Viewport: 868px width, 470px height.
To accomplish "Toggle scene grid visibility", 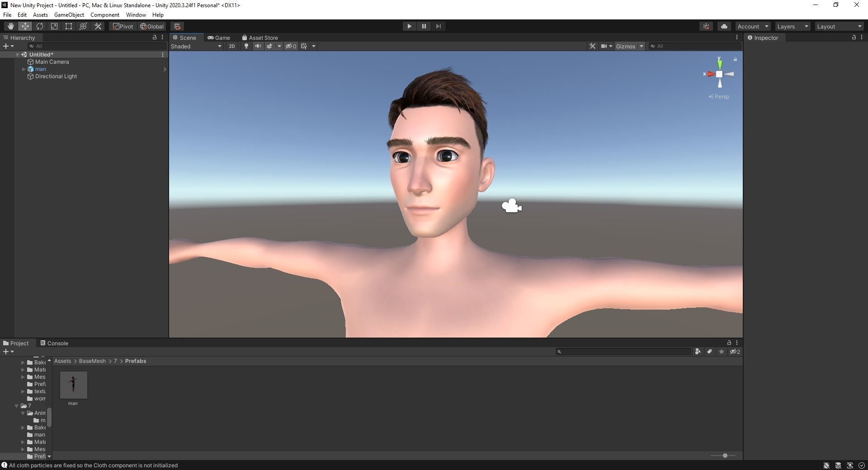I will (304, 46).
